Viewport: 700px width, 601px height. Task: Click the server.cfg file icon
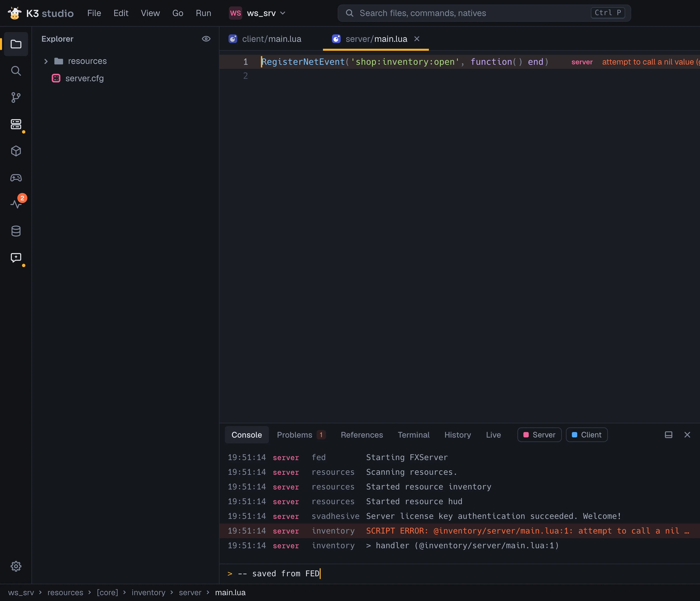[56, 78]
